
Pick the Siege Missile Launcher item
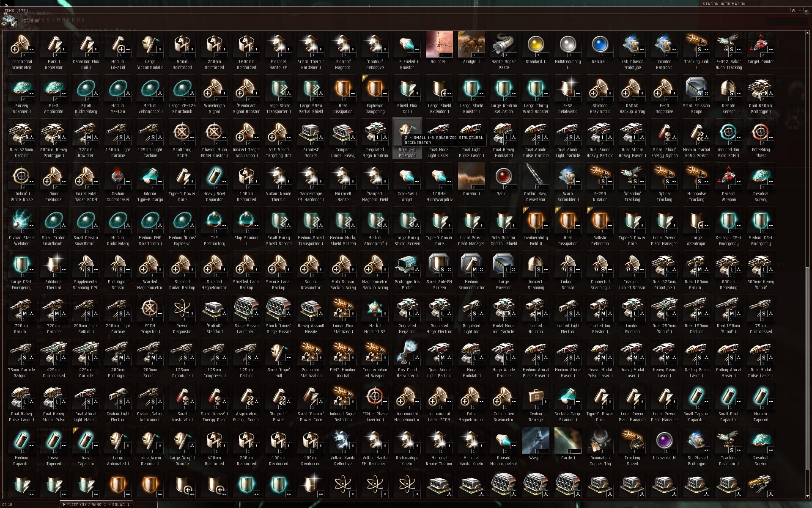pyautogui.click(x=246, y=315)
